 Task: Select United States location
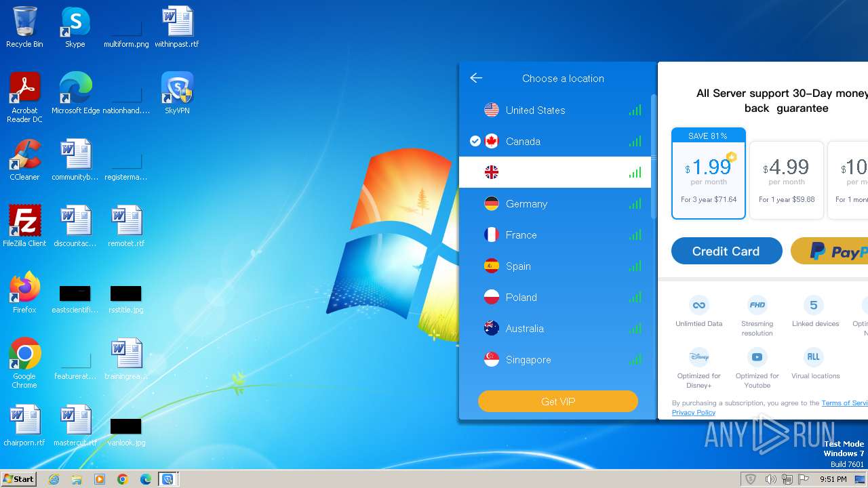click(555, 110)
